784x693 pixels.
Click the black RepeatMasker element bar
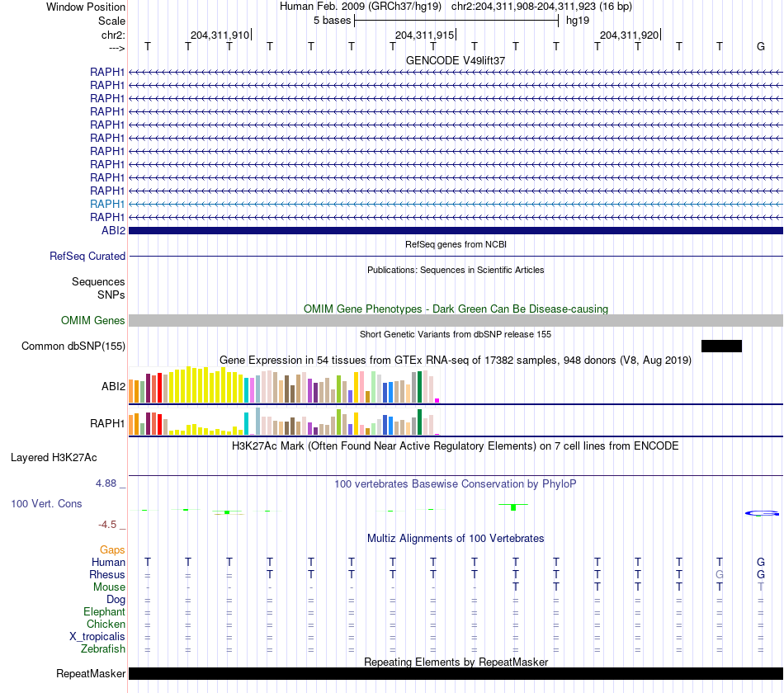[456, 673]
